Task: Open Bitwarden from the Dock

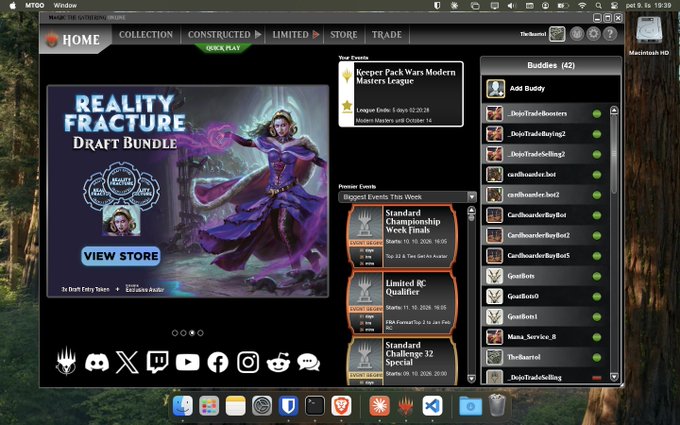Action: point(288,406)
